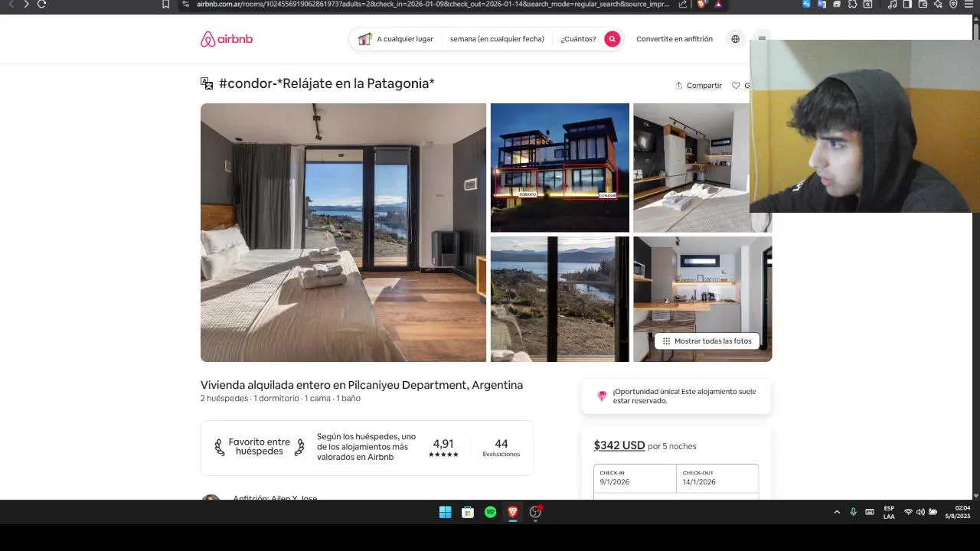
Task: Save the listing with the heart icon
Action: 737,85
